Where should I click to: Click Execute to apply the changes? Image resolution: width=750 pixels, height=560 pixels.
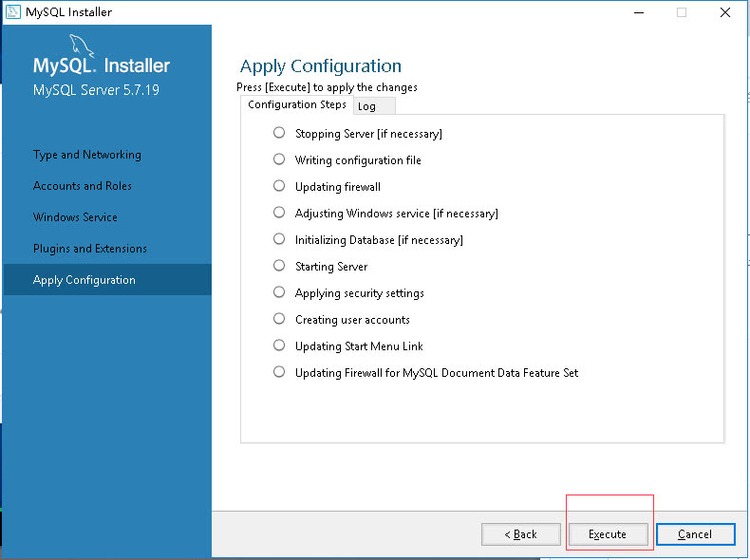[x=608, y=534]
